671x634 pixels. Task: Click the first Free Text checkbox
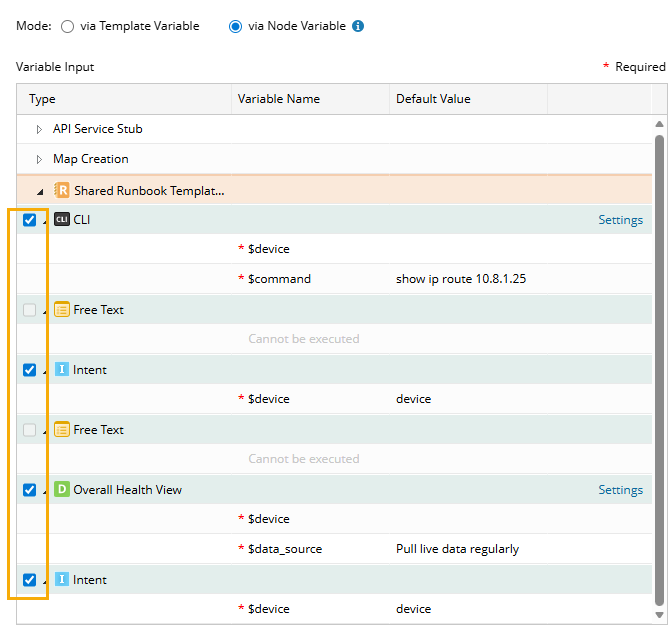[x=30, y=310]
